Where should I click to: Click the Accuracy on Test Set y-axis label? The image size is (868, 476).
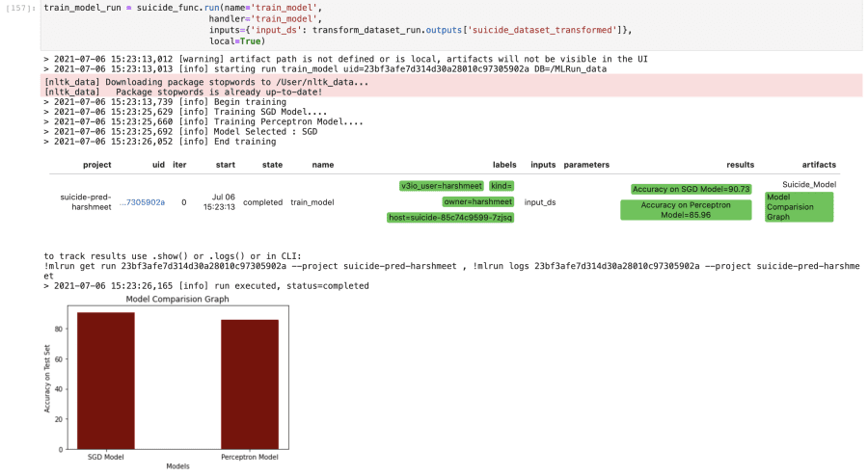click(47, 379)
